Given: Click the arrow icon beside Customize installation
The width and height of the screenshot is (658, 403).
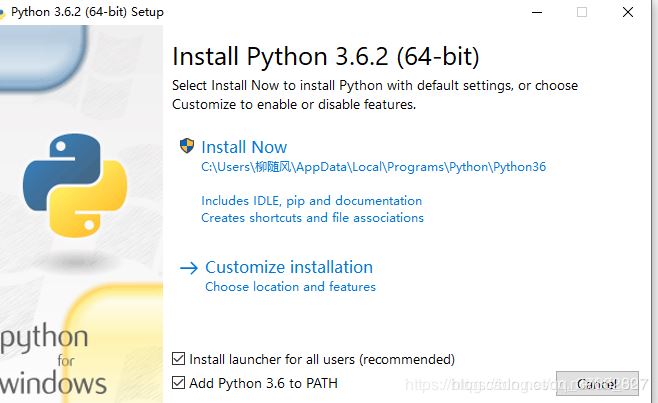Looking at the screenshot, I should coord(188,267).
